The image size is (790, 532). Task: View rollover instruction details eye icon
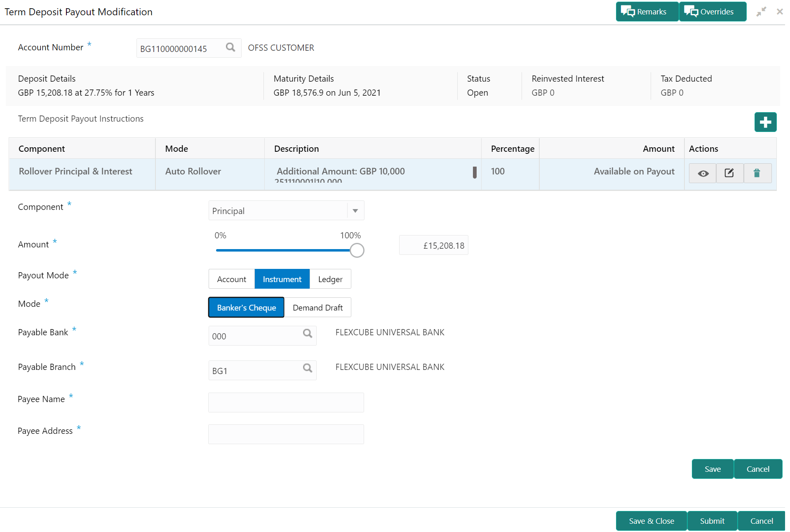click(x=703, y=173)
